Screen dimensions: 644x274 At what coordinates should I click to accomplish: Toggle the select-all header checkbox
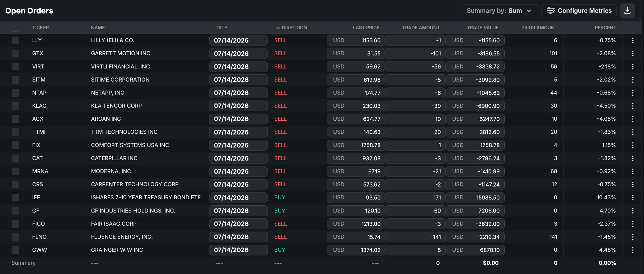[15, 28]
